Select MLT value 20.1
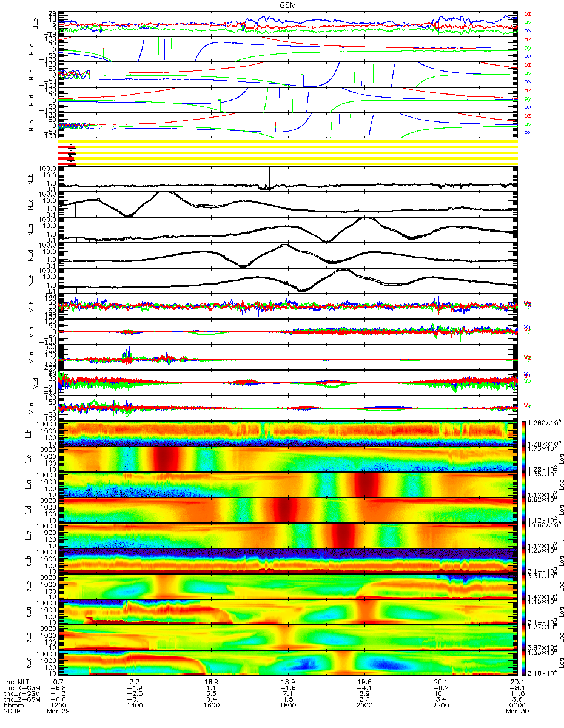Viewport: 564px width, 728px height. click(x=441, y=681)
